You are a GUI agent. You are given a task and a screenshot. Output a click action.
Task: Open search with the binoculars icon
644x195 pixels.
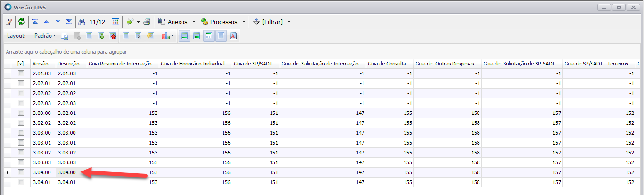pyautogui.click(x=82, y=22)
